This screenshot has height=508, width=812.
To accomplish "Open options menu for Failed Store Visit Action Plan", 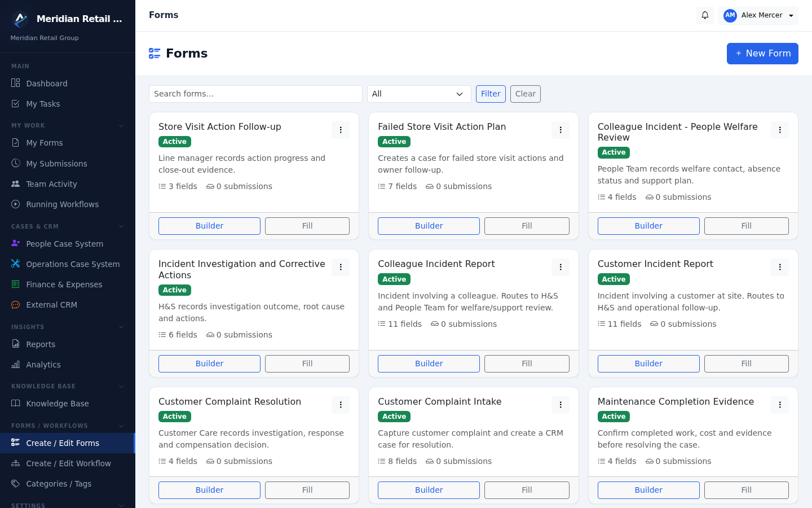I will tap(561, 130).
